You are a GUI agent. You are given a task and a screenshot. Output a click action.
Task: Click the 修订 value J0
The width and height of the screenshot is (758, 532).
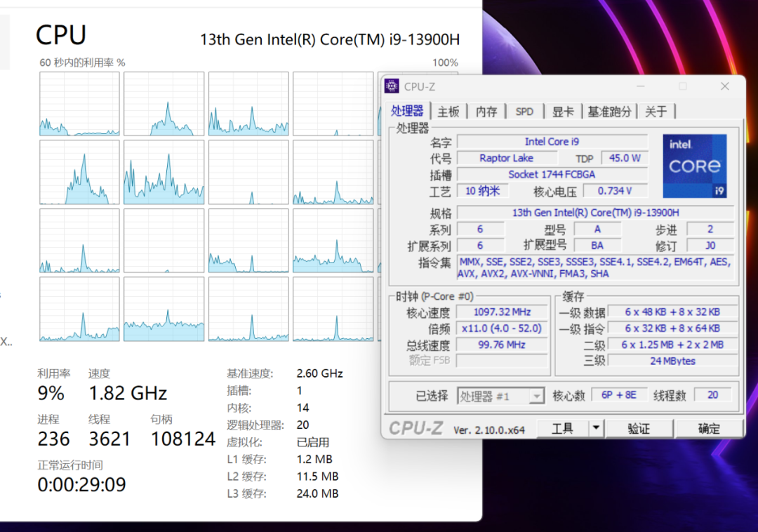tap(710, 246)
